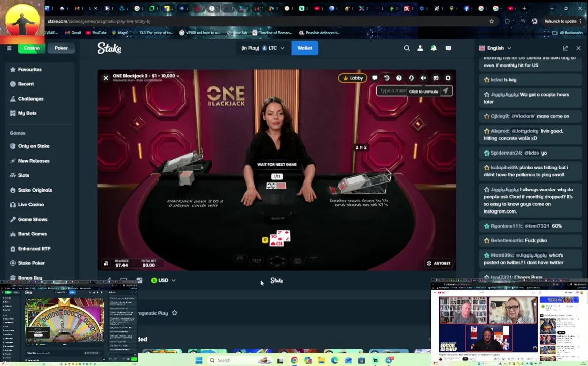588x366 pixels.
Task: Open File Explorer from taskbar
Action: point(321,360)
